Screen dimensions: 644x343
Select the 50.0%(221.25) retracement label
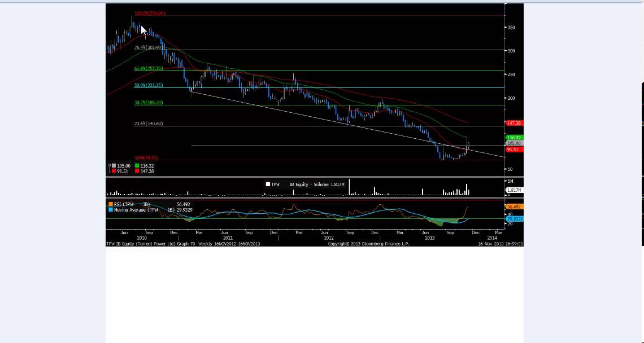coord(148,85)
